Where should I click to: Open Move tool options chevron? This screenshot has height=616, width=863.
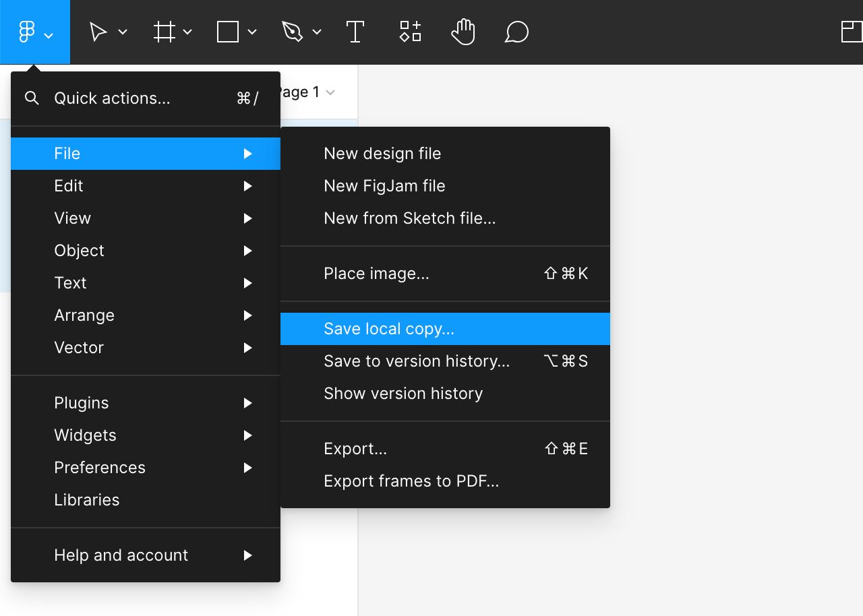coord(123,32)
